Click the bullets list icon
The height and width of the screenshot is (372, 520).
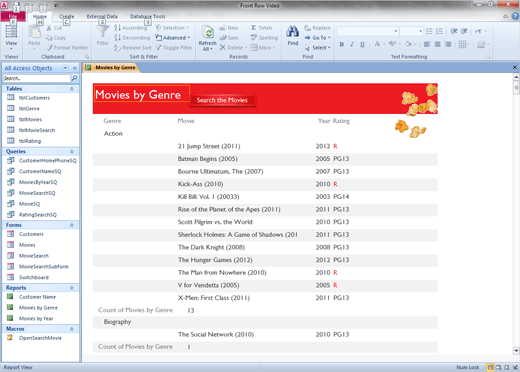point(429,31)
